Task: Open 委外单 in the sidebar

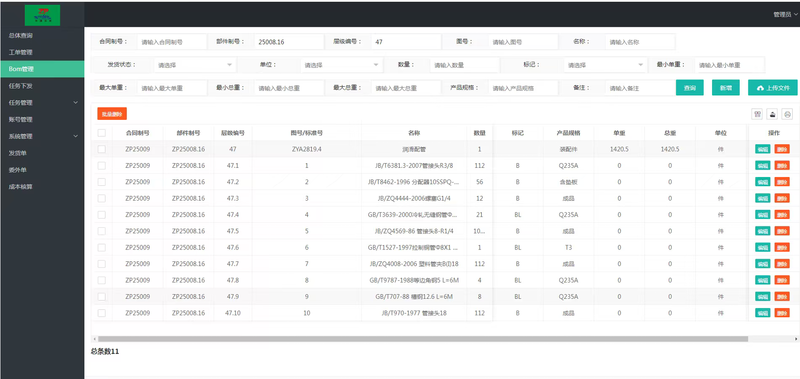Action: click(x=42, y=170)
